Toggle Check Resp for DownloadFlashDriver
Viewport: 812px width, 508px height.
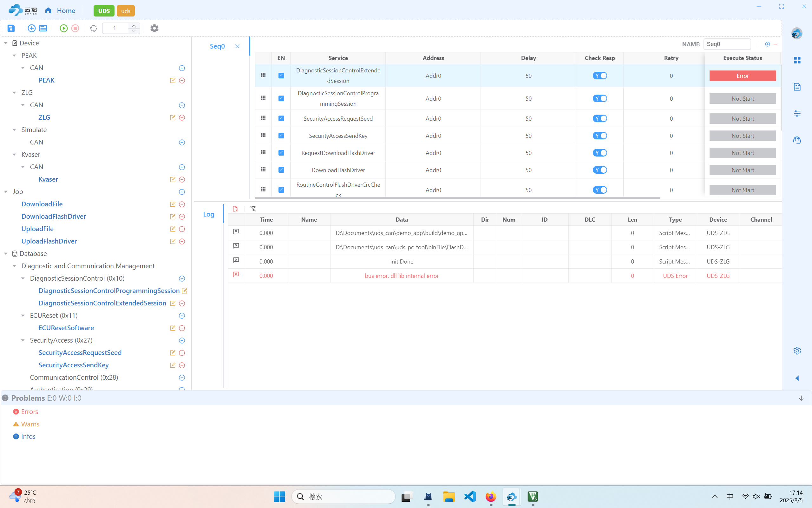[599, 170]
